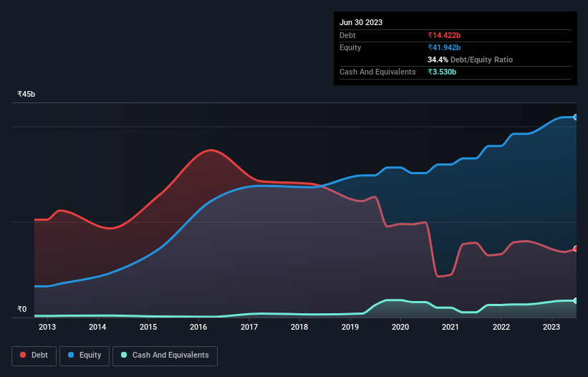
Task: Click the 2015 x-axis label
Action: 148,327
